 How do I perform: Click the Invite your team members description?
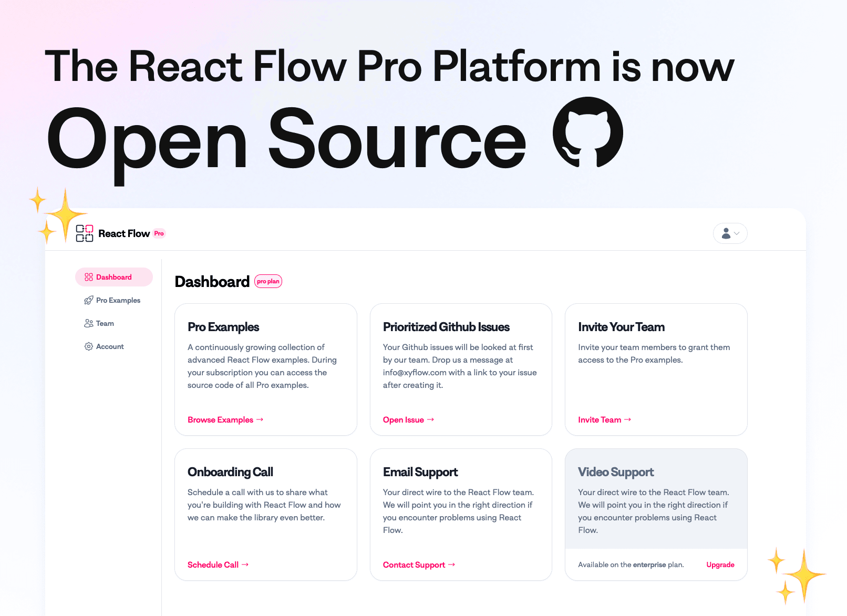pos(654,353)
